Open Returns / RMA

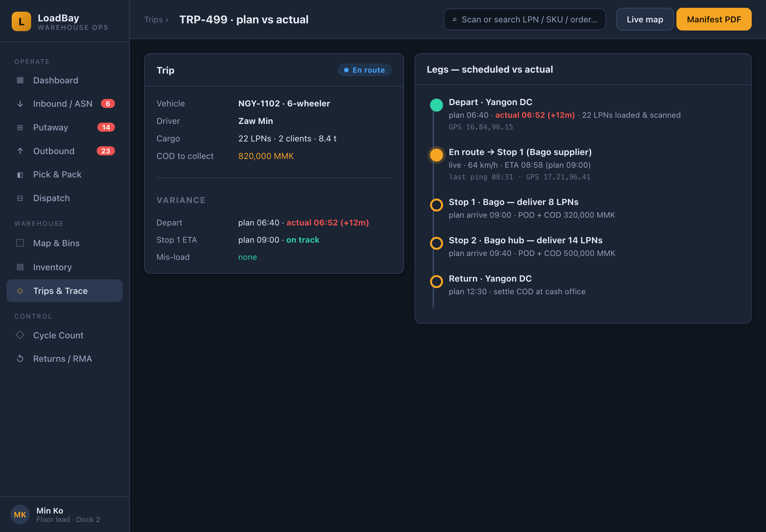[x=65, y=359]
